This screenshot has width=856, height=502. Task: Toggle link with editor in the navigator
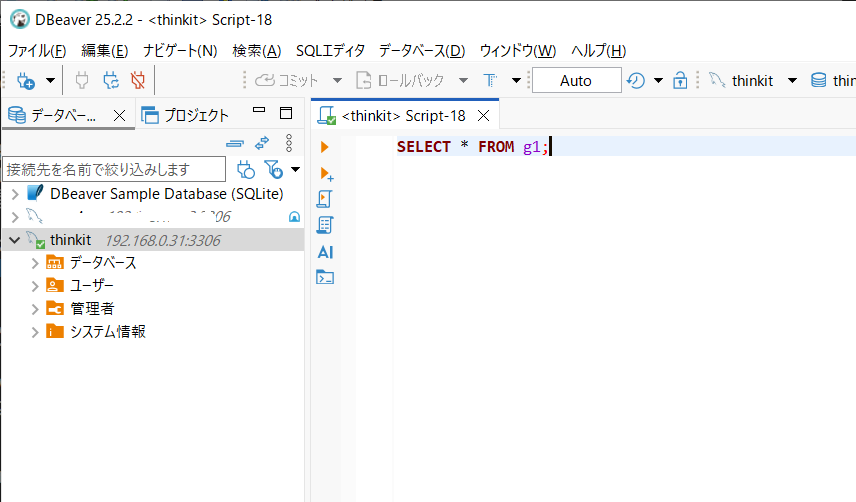click(x=263, y=143)
